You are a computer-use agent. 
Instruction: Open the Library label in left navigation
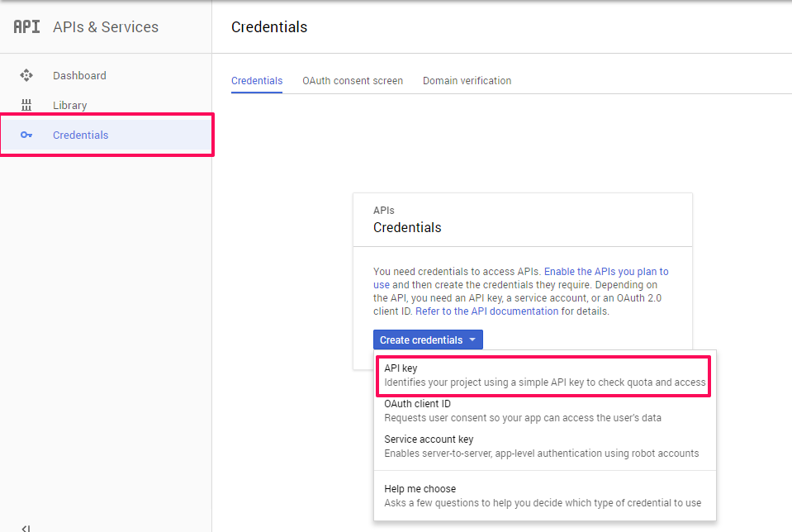click(69, 105)
